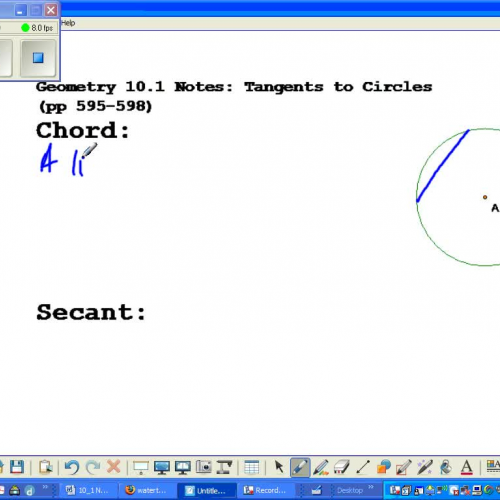Click the handwriting input taskbar icon

click(x=316, y=490)
